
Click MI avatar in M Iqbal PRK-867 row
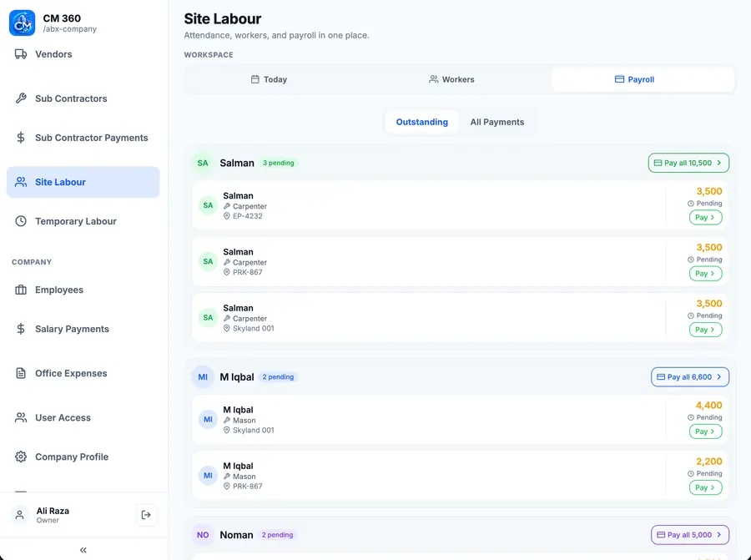208,476
